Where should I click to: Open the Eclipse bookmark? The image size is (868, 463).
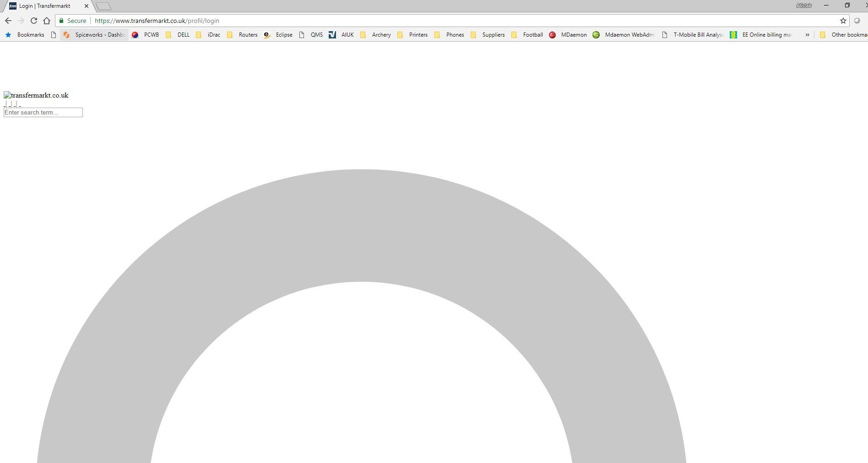(x=278, y=35)
